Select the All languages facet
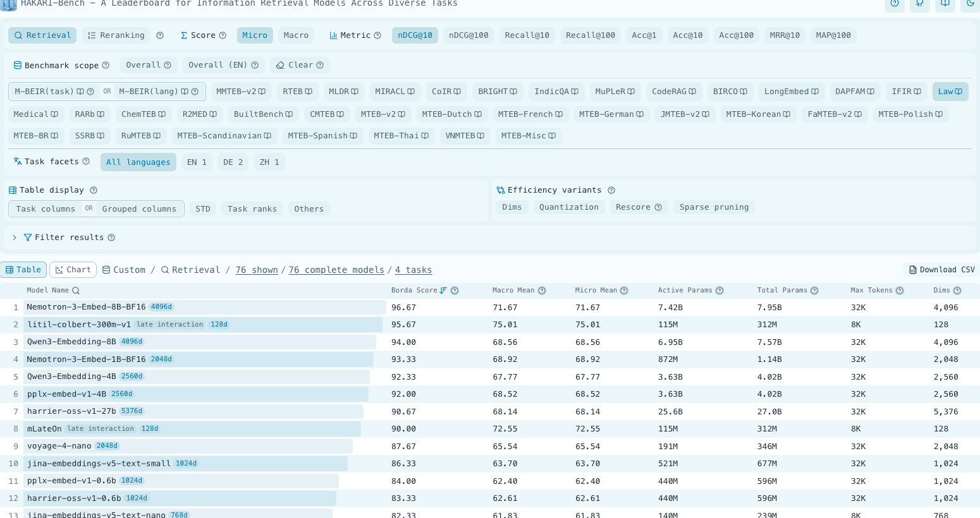The image size is (980, 518). click(138, 162)
